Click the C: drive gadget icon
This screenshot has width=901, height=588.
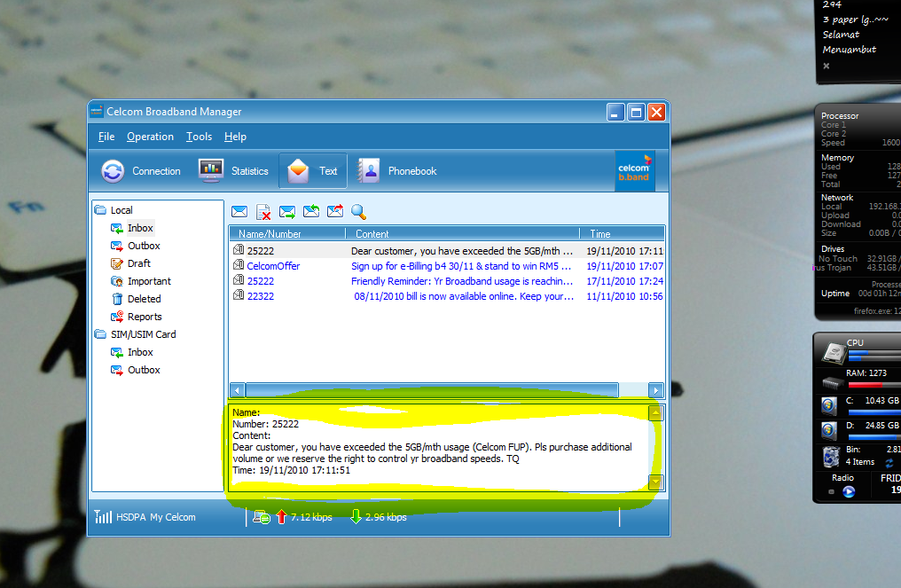click(x=828, y=406)
